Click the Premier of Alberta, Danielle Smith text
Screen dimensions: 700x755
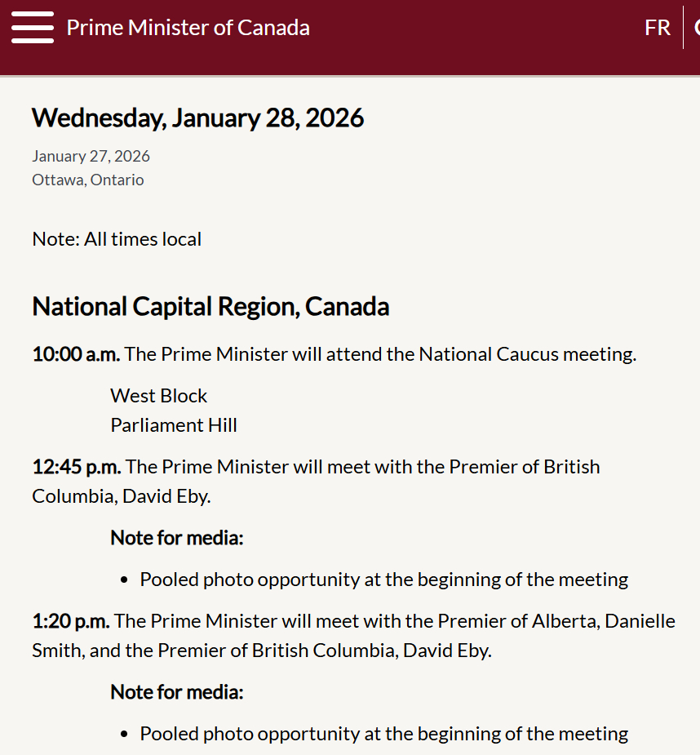(x=556, y=621)
